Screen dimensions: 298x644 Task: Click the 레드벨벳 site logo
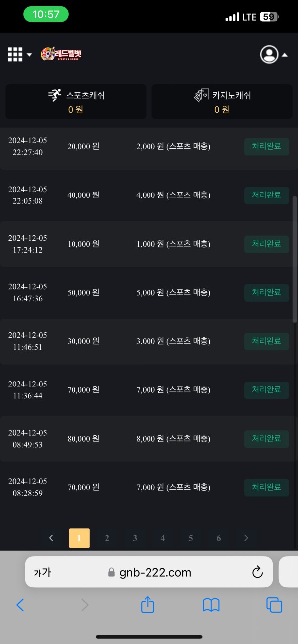[x=61, y=54]
